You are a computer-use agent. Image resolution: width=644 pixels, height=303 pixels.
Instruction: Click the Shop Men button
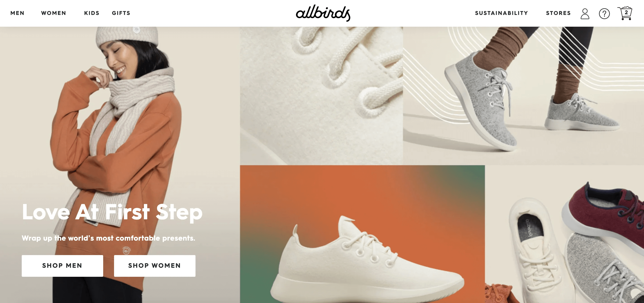pos(62,265)
